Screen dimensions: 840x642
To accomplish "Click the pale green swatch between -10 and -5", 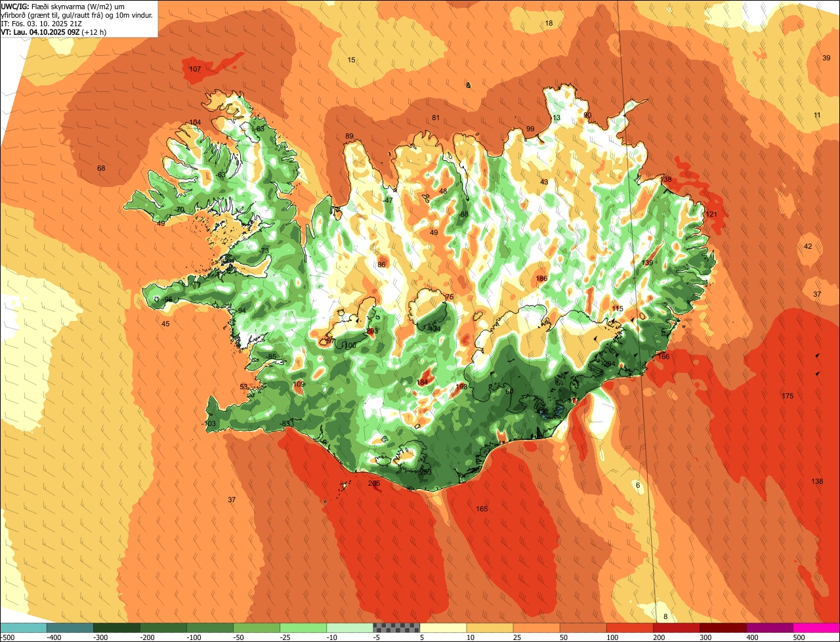I will [x=350, y=628].
